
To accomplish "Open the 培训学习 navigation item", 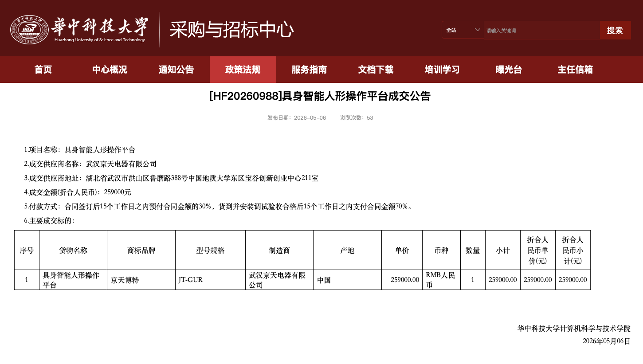I will point(443,70).
